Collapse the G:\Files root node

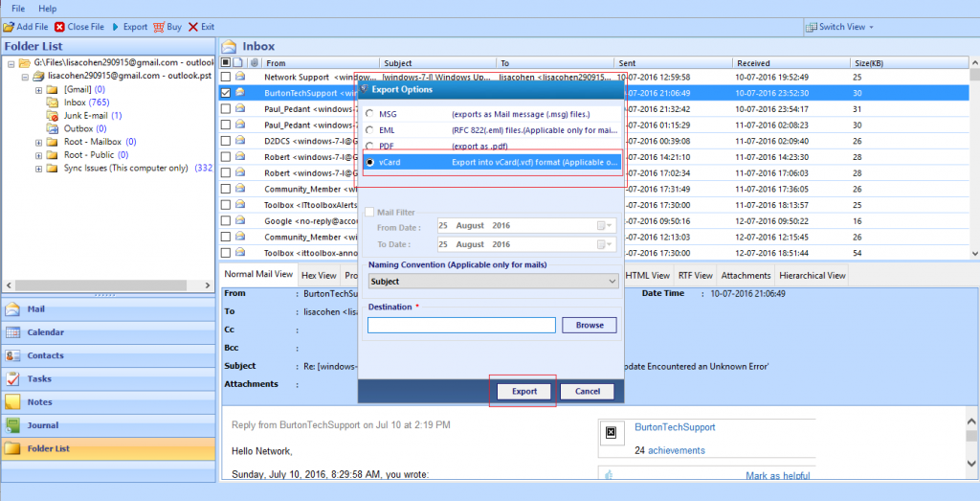(x=11, y=63)
